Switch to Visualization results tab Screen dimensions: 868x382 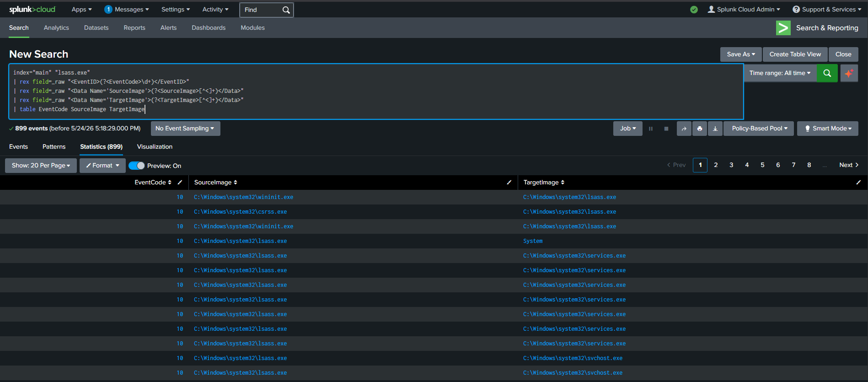click(155, 147)
